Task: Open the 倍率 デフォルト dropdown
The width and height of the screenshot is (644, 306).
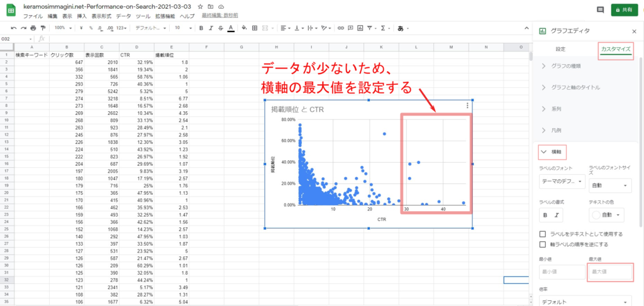Action: [586, 302]
